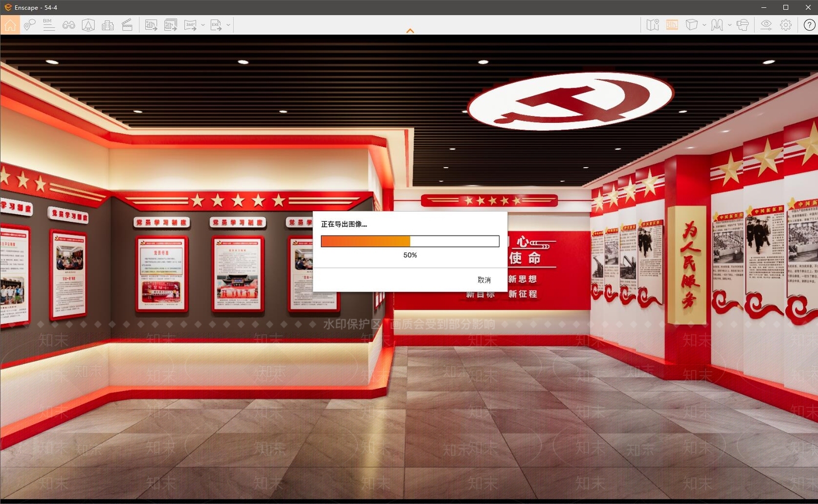Click the Fly/Walk navigation mode icon
This screenshot has width=818, height=504.
tap(717, 25)
